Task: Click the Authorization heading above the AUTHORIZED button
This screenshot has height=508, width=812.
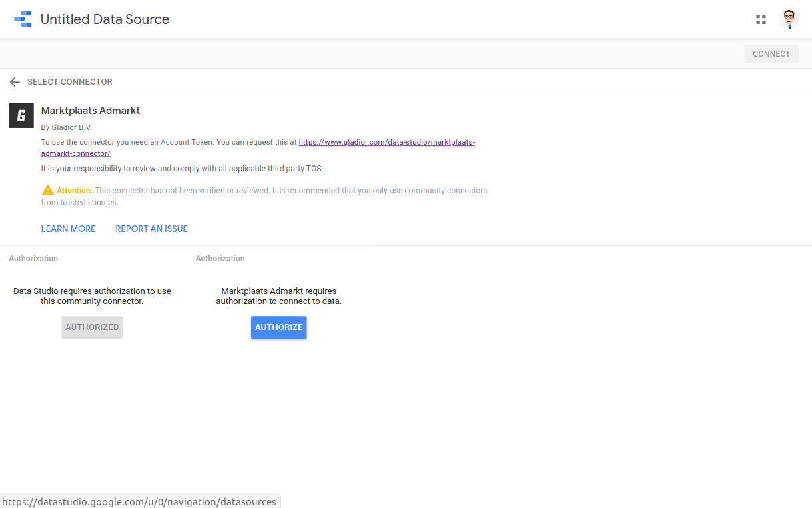Action: pyautogui.click(x=33, y=259)
